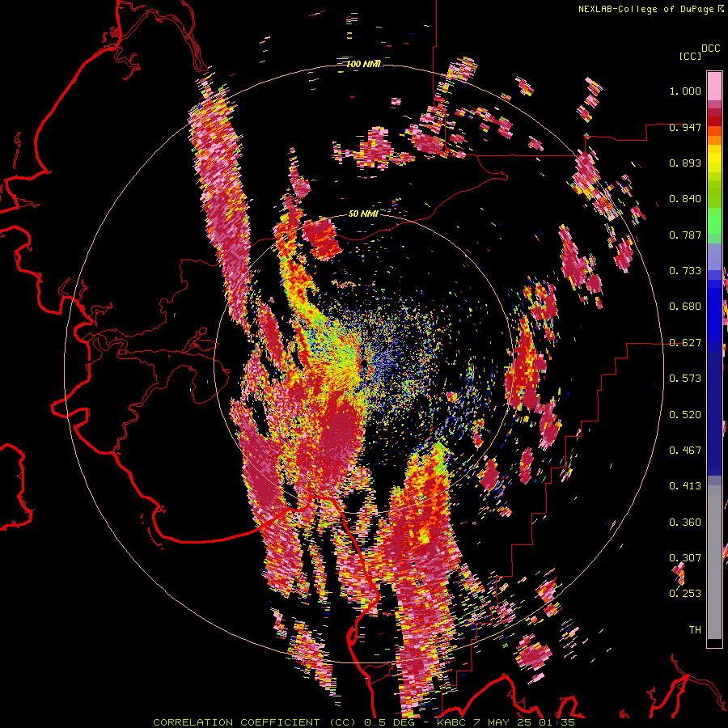728x728 pixels.
Task: Select the 0.680 scale value
Action: 685,307
